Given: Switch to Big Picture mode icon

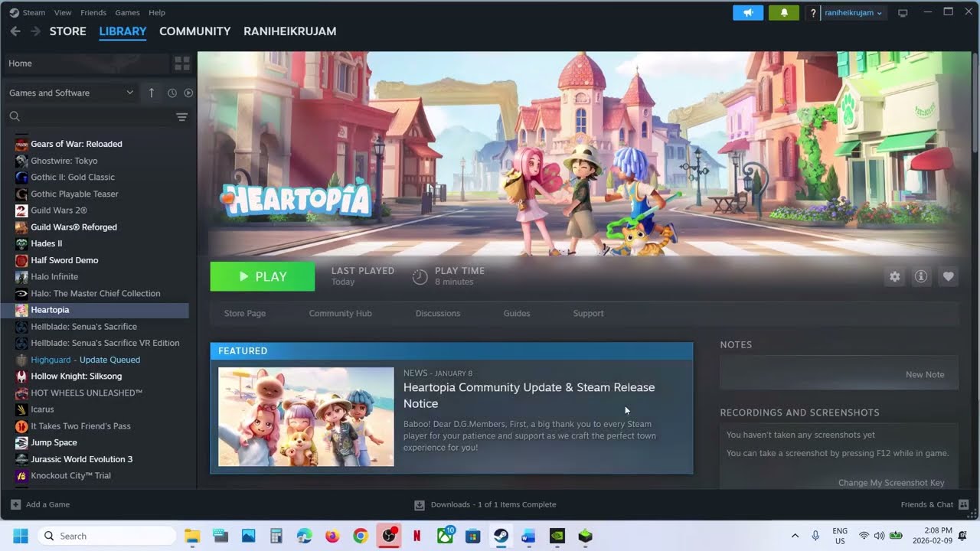Looking at the screenshot, I should pos(903,13).
